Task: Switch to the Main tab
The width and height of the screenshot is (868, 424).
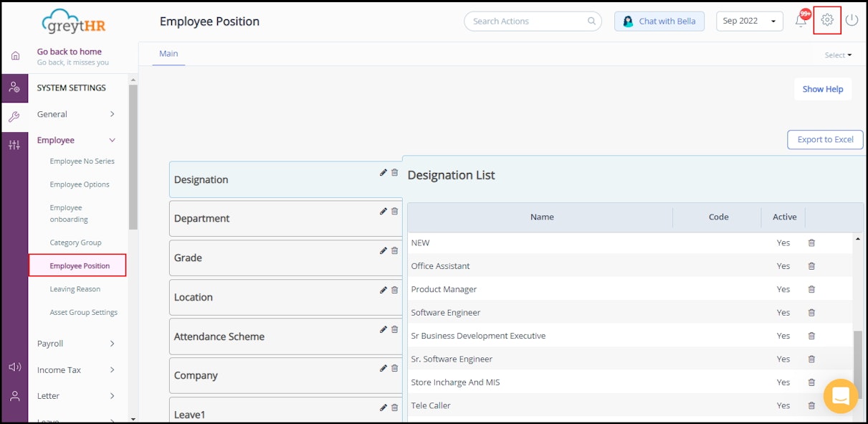Action: pos(168,53)
